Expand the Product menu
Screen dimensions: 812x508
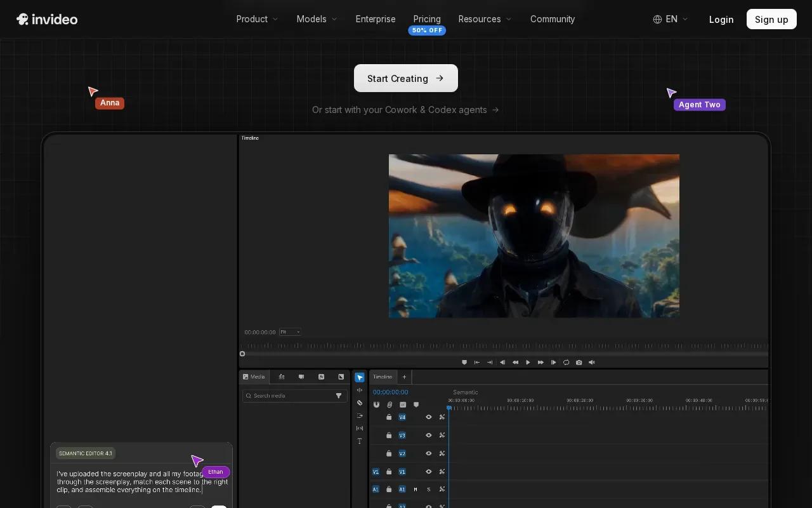258,19
